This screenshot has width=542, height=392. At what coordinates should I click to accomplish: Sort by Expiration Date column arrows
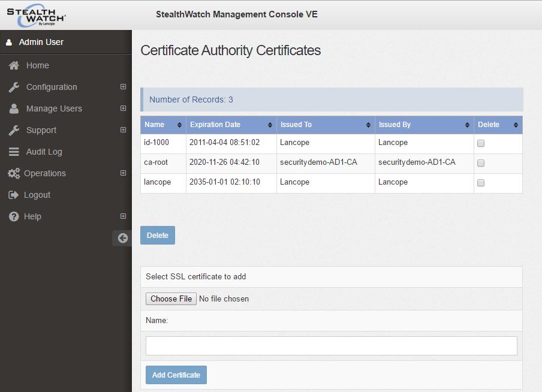click(x=270, y=125)
